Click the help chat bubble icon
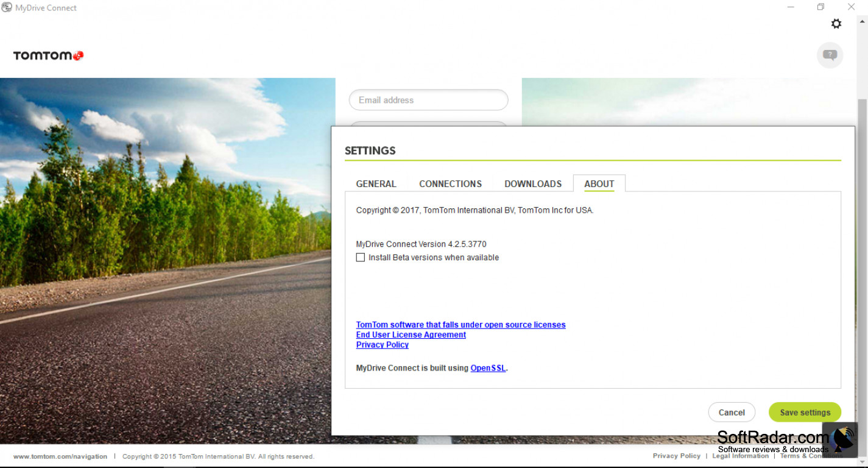This screenshot has width=868, height=468. point(830,55)
